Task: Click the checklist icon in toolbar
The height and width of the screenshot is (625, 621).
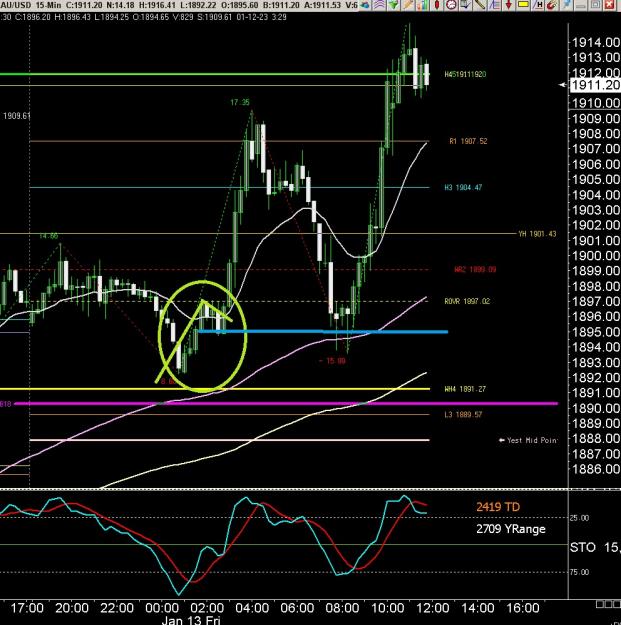Action: (466, 4)
